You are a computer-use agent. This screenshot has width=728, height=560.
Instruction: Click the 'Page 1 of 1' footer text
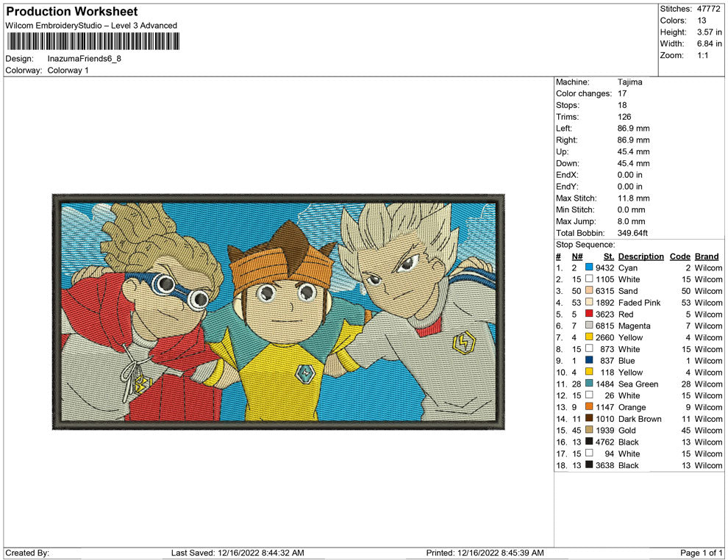[701, 553]
